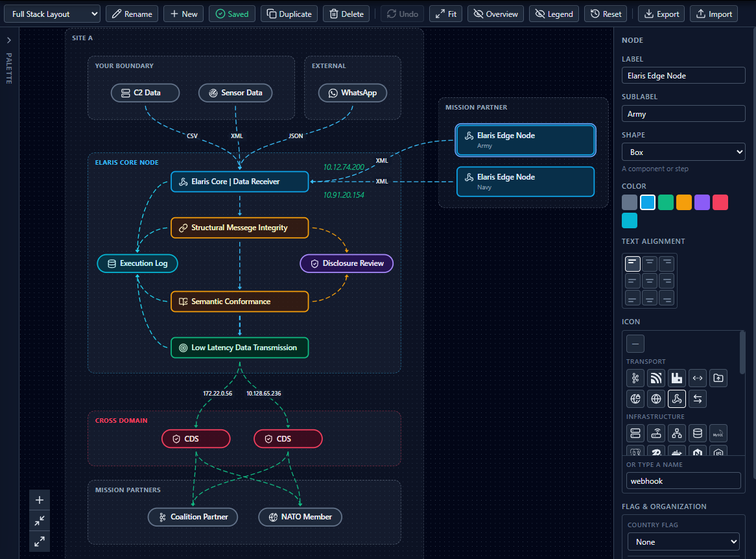Open the Country Flag dropdown
This screenshot has width=756, height=559.
pos(683,542)
